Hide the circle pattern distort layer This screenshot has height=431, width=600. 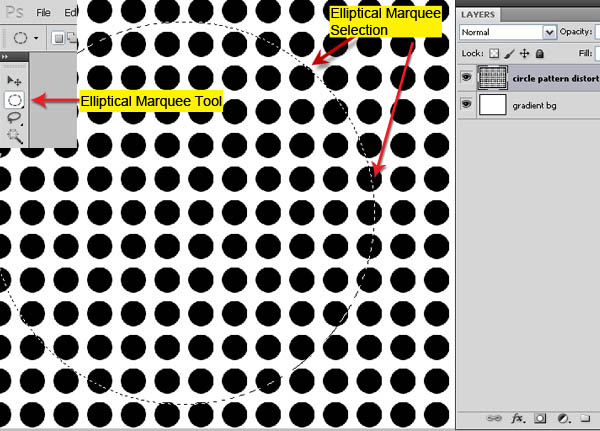[x=467, y=77]
